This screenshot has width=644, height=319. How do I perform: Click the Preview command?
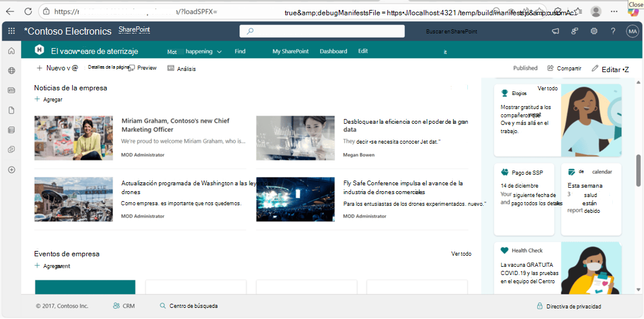click(x=143, y=68)
